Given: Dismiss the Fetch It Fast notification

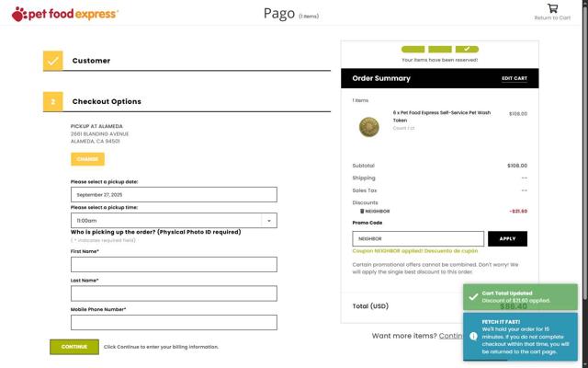Looking at the screenshot, I should click(x=520, y=337).
